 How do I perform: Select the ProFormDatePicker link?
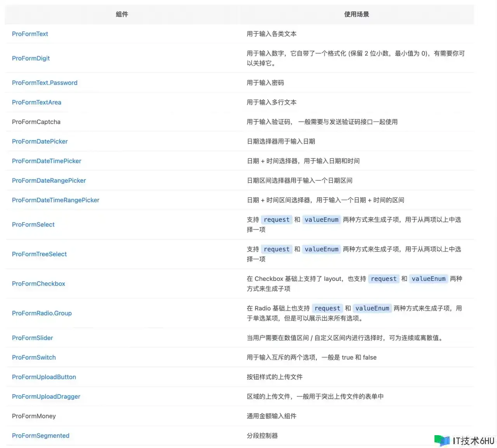click(40, 142)
